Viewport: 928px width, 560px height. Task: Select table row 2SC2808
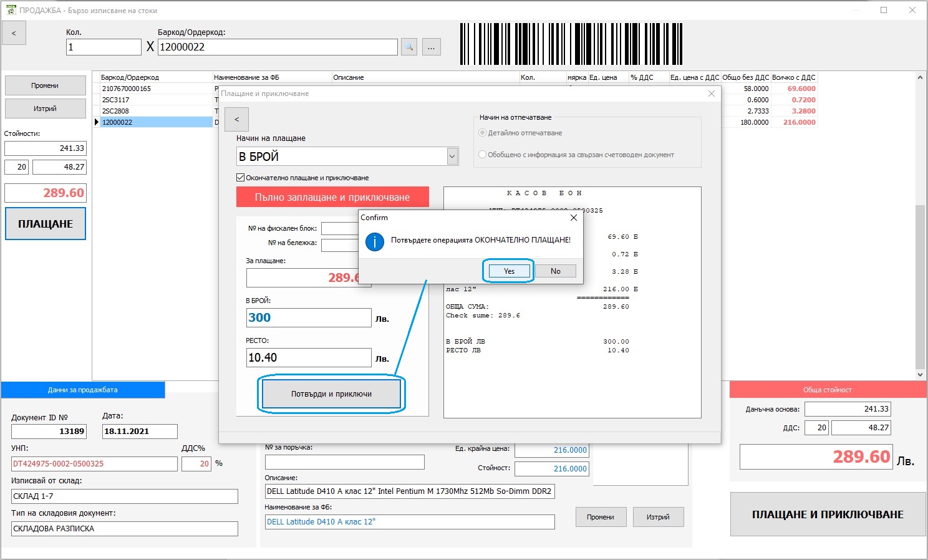[x=156, y=111]
